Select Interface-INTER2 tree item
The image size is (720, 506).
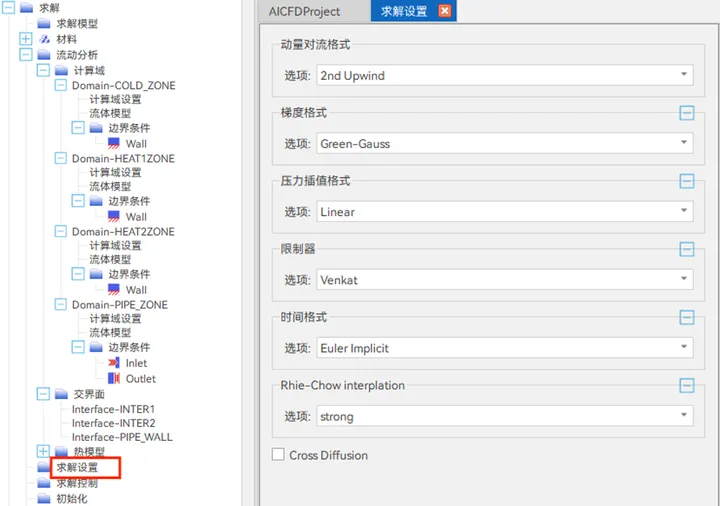coord(113,423)
